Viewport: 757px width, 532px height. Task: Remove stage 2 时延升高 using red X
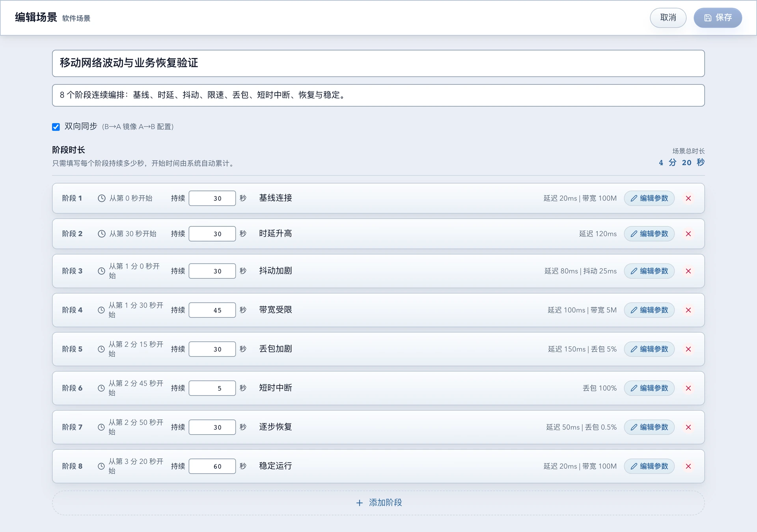pos(688,234)
